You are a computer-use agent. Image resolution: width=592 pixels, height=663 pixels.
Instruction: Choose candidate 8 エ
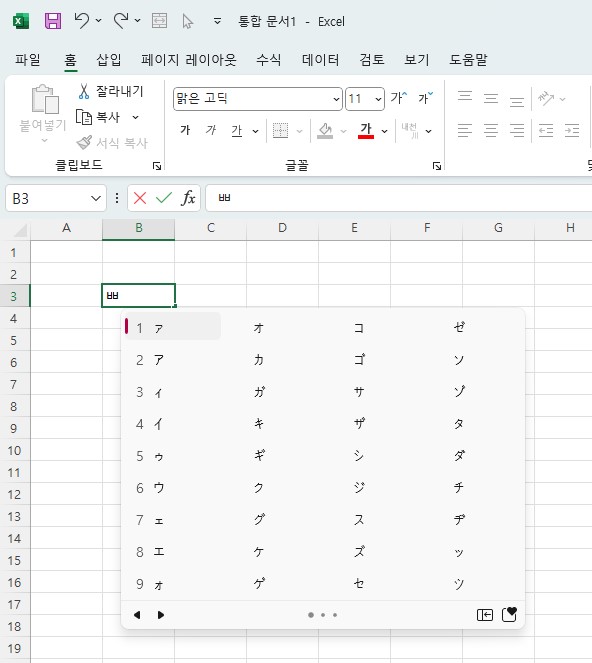173,552
